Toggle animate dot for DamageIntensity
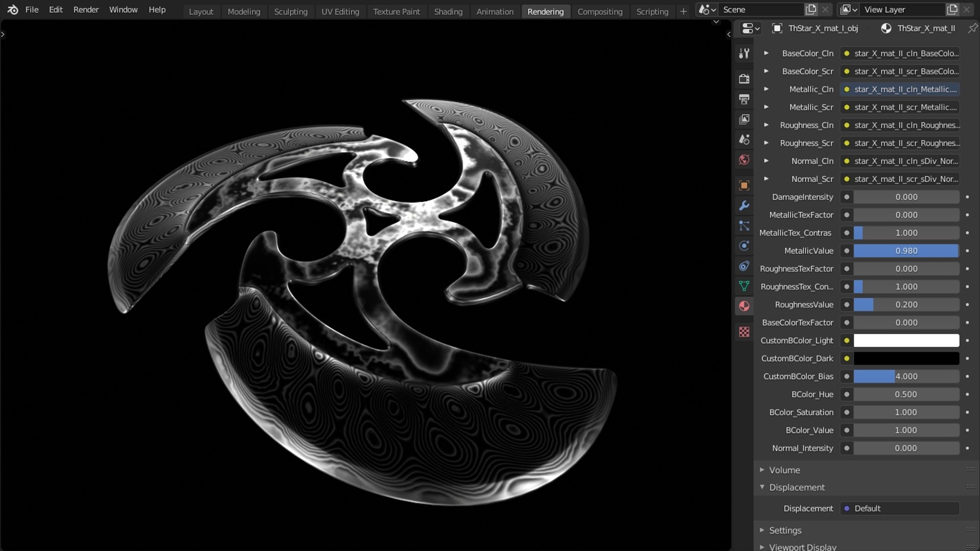 point(967,197)
